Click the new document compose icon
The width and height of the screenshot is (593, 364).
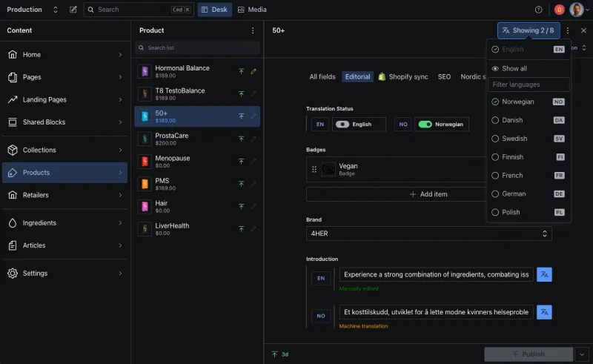click(73, 10)
